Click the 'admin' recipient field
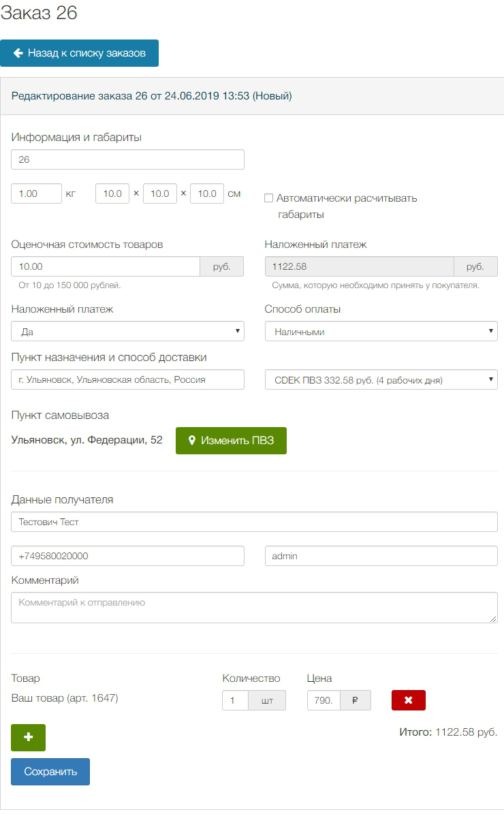 [381, 556]
